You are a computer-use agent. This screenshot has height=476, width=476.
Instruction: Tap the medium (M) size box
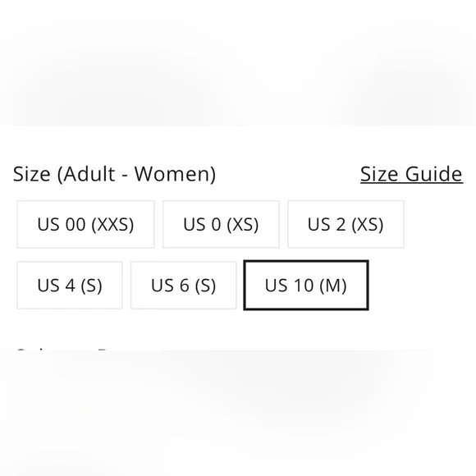(x=306, y=285)
